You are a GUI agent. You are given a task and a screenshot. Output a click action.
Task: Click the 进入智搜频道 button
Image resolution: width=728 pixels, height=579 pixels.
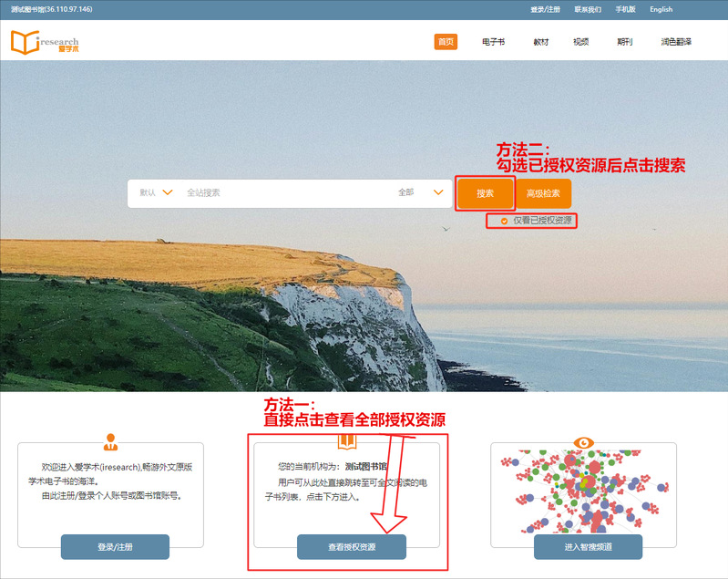[588, 547]
